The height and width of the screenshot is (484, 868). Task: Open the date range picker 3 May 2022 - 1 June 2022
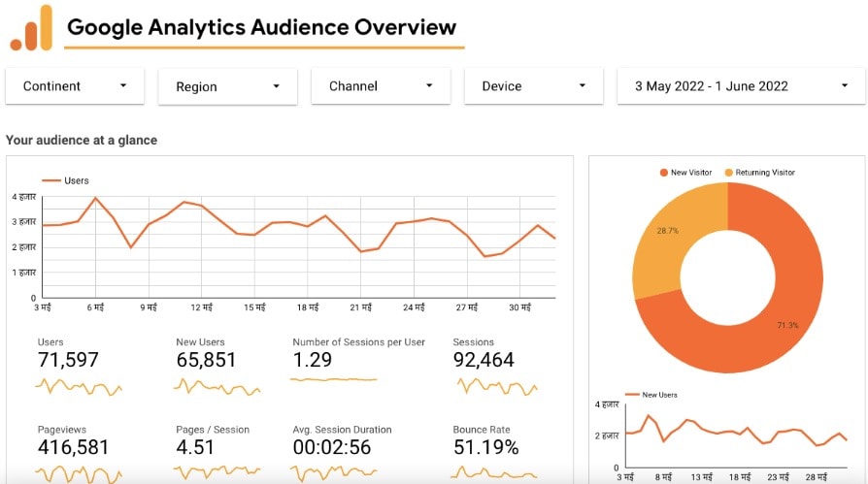pos(741,85)
